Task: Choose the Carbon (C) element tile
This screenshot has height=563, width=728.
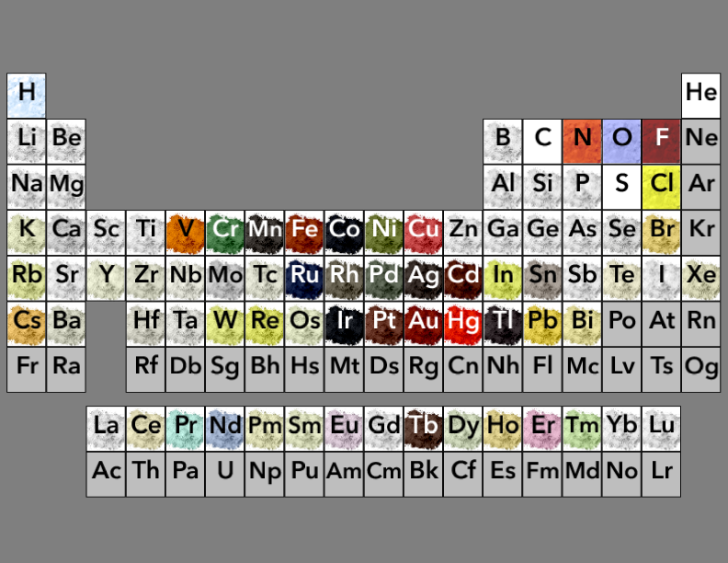Action: [542, 139]
